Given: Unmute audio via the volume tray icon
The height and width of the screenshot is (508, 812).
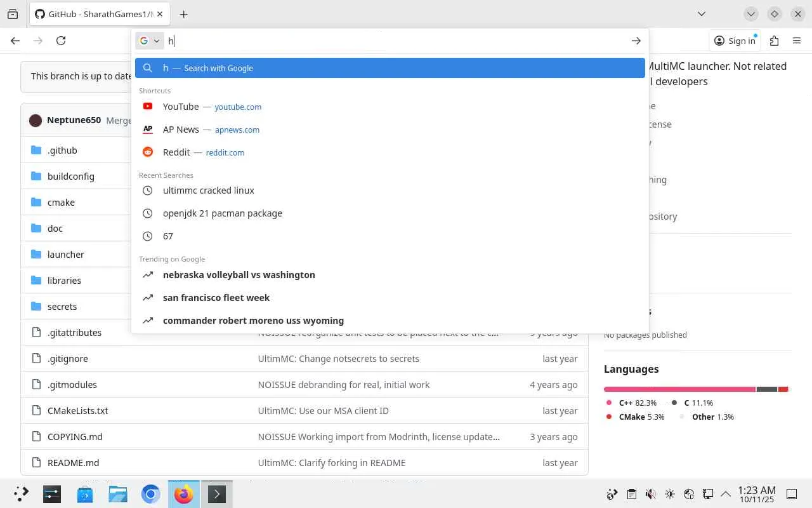Looking at the screenshot, I should coord(650,494).
